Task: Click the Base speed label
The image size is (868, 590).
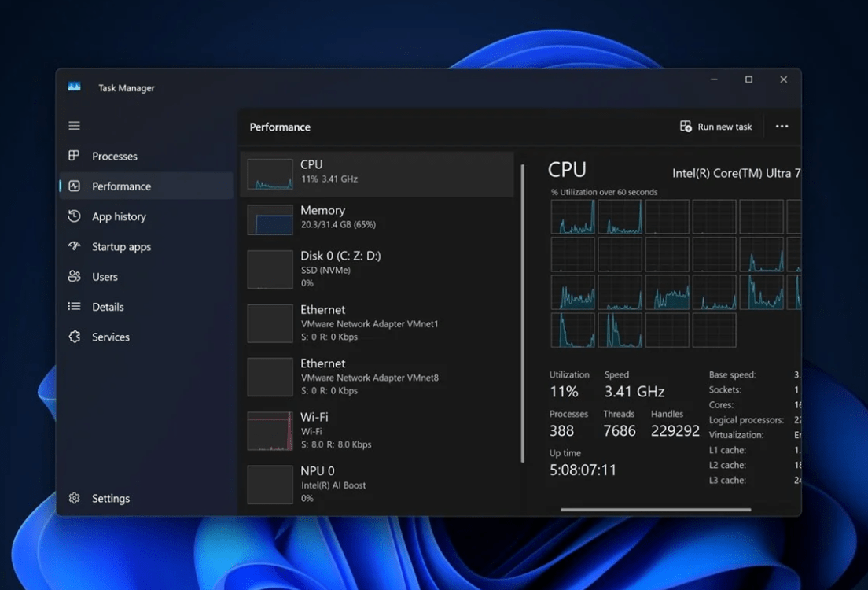Action: coord(732,375)
